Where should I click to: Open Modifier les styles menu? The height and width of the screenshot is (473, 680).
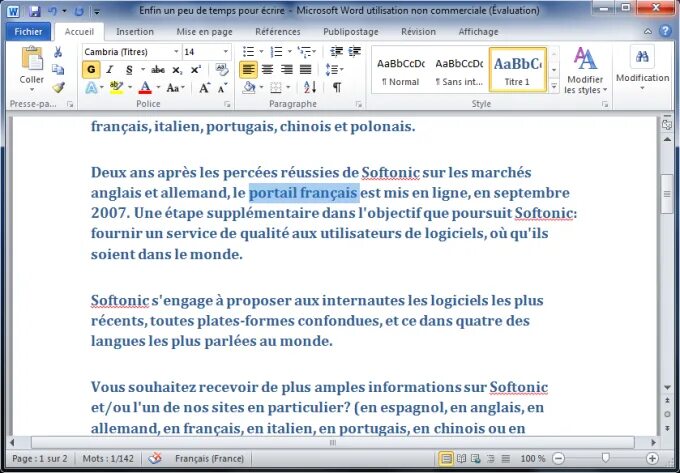[585, 70]
